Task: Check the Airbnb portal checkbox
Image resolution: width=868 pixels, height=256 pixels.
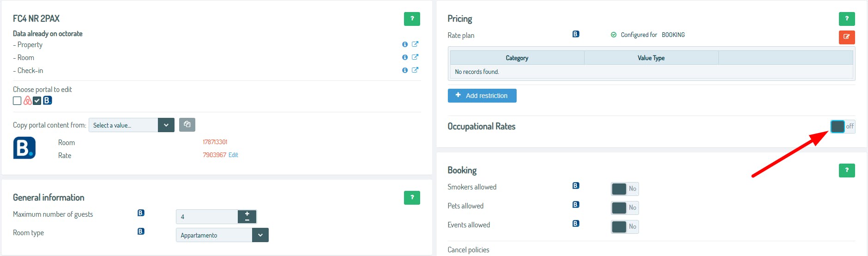Action: (x=17, y=101)
